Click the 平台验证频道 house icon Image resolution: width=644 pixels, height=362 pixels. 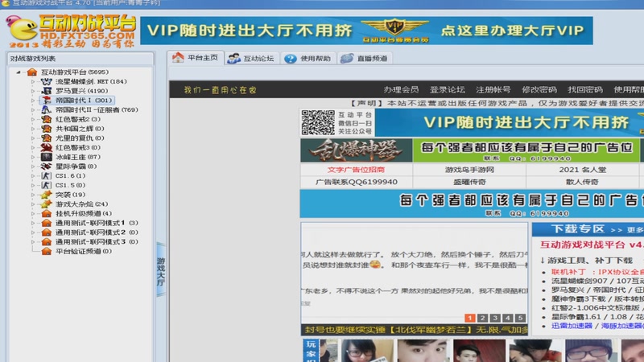click(x=47, y=251)
